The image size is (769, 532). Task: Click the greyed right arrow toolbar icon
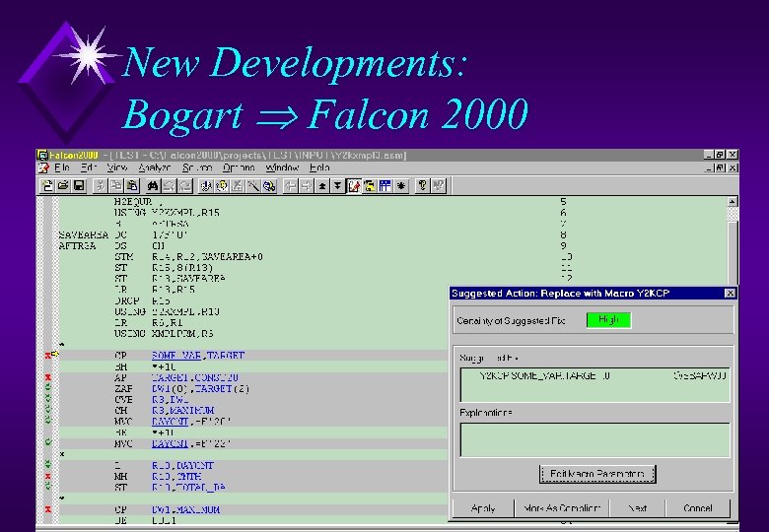coord(306,185)
